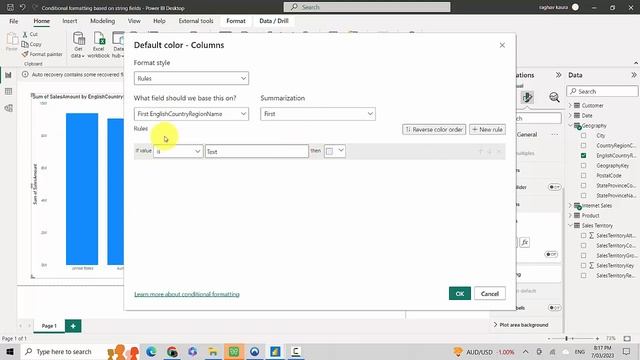This screenshot has height=360, width=640.
Task: Click the fx conditional formatting button
Action: (x=524, y=242)
